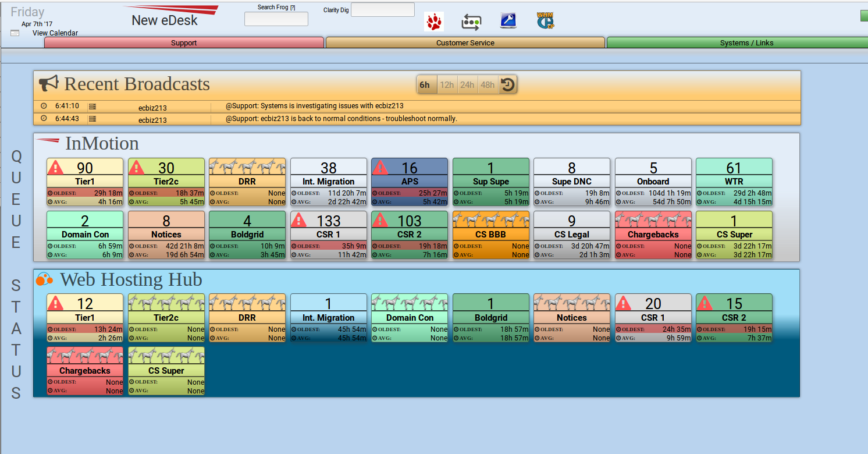Click the View Calendar link
Viewport: 868px width, 454px height.
point(55,33)
